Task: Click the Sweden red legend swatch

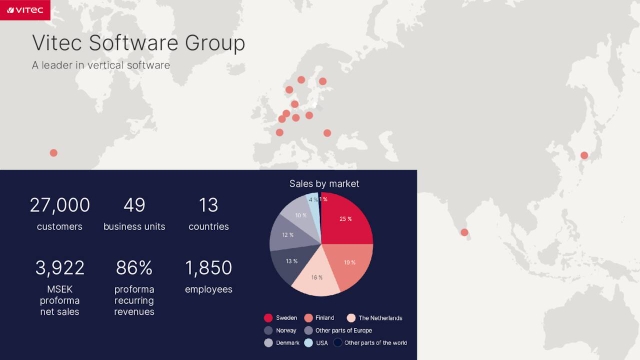Action: tap(268, 318)
